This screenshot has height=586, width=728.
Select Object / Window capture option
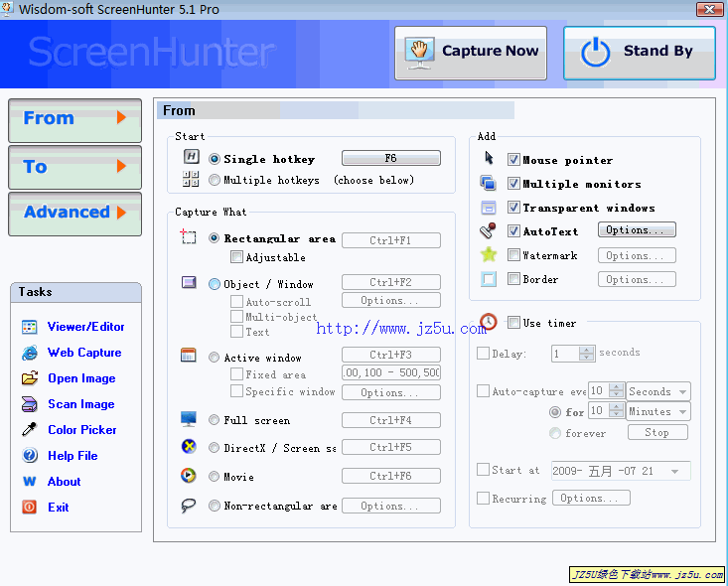tap(215, 284)
